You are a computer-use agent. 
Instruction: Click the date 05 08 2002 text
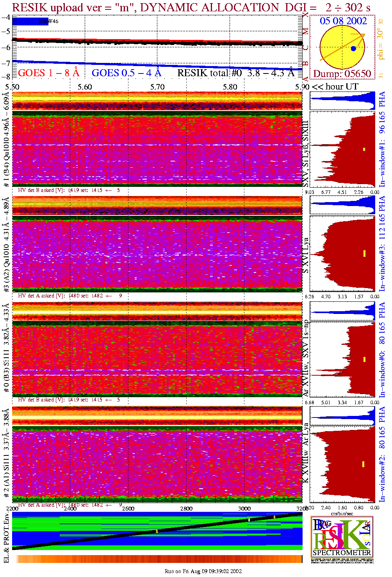coord(343,21)
